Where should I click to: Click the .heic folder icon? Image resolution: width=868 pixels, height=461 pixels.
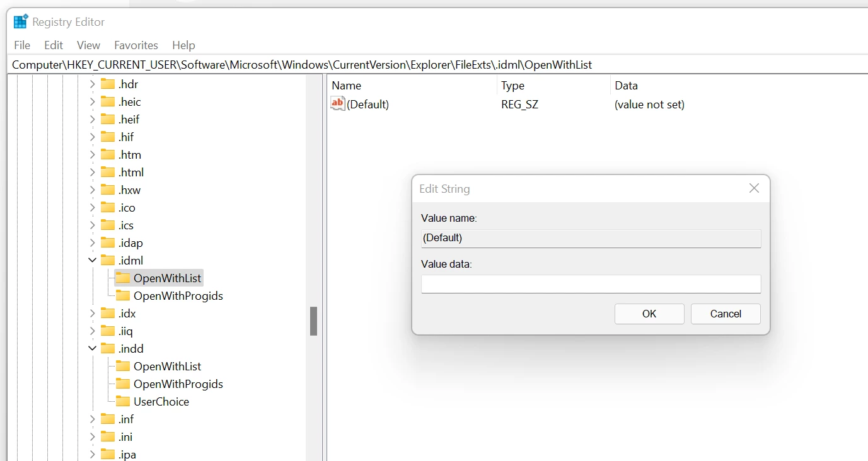click(108, 102)
